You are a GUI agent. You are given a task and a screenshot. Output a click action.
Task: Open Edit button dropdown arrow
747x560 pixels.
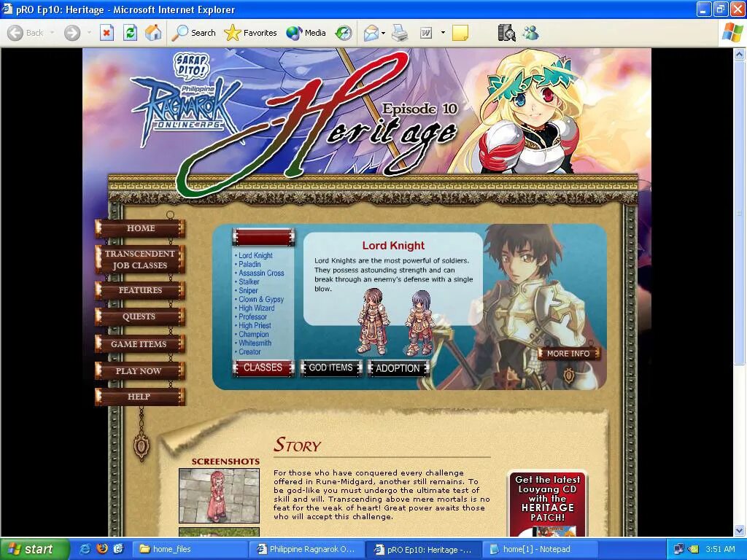[x=443, y=33]
